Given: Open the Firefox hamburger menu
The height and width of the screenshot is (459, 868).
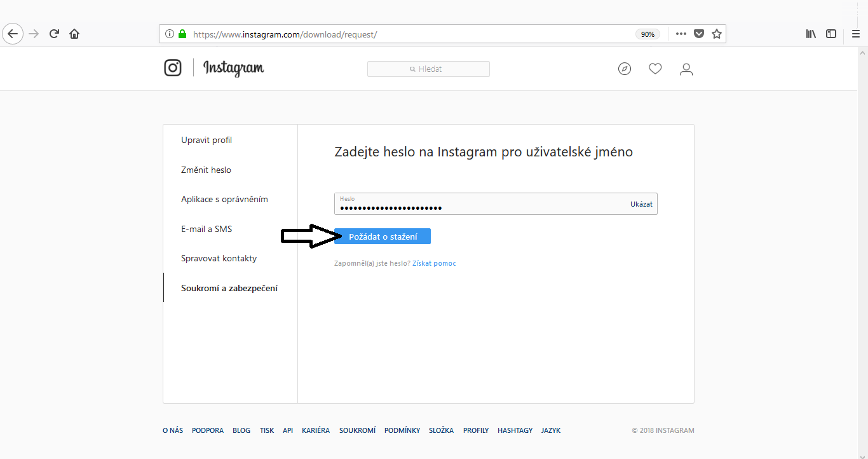Looking at the screenshot, I should pos(856,34).
